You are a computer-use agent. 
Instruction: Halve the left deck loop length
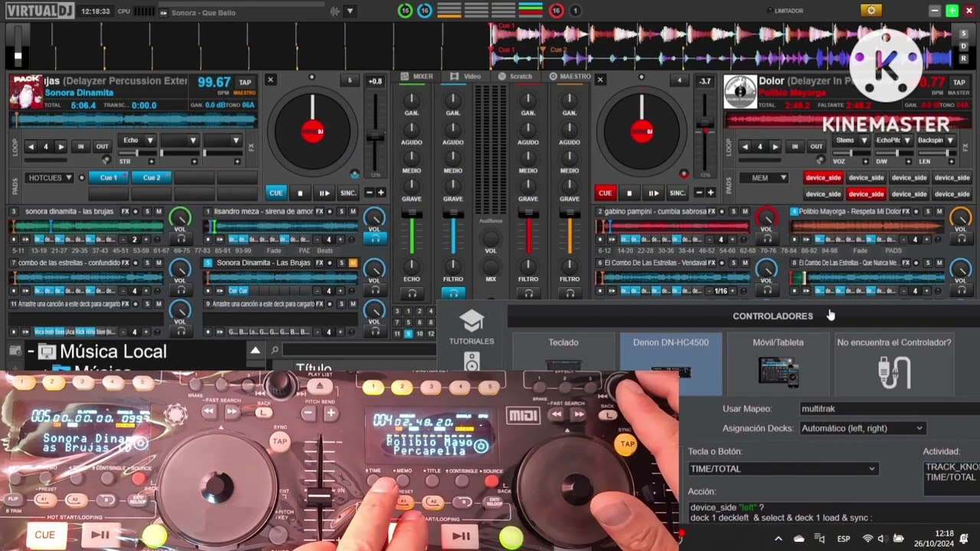tap(31, 146)
